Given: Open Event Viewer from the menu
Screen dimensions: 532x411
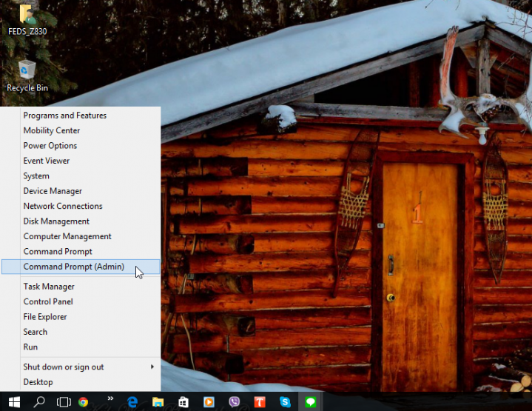Looking at the screenshot, I should tap(81, 161).
